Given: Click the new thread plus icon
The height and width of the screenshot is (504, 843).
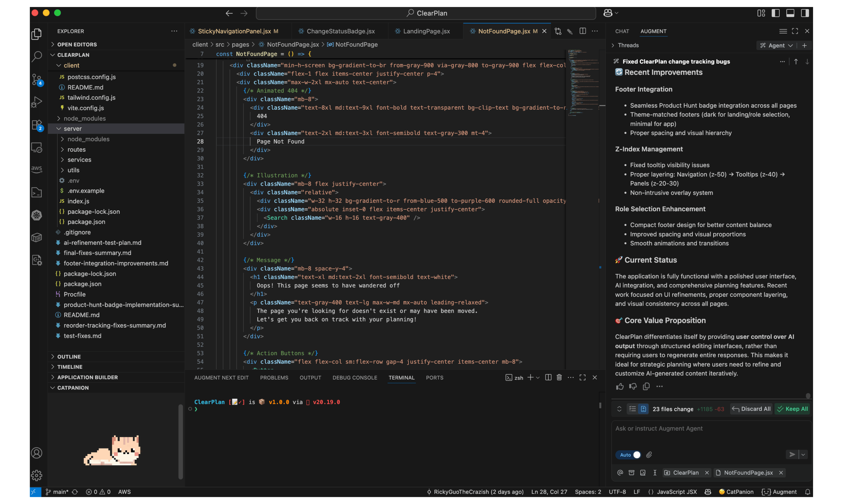Looking at the screenshot, I should coord(804,45).
